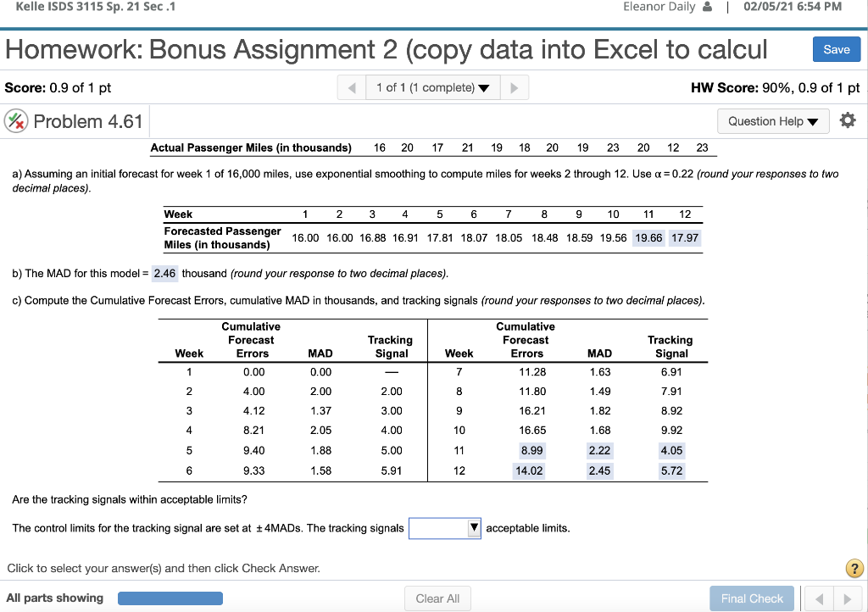Click the 'Actual Passenger Miles (in thousands)' row label
868x612 pixels.
click(251, 147)
